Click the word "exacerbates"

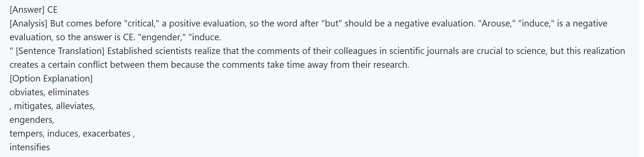coord(107,133)
